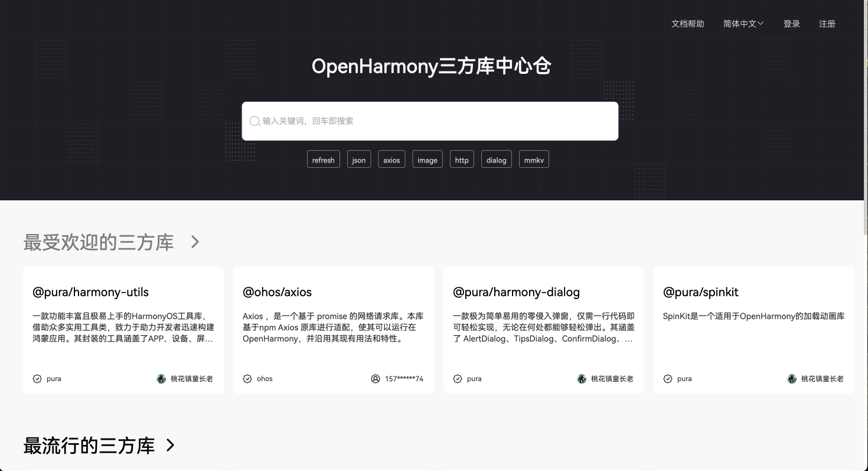Click the masked user icon beside 157******74
This screenshot has height=471, width=868.
376,379
